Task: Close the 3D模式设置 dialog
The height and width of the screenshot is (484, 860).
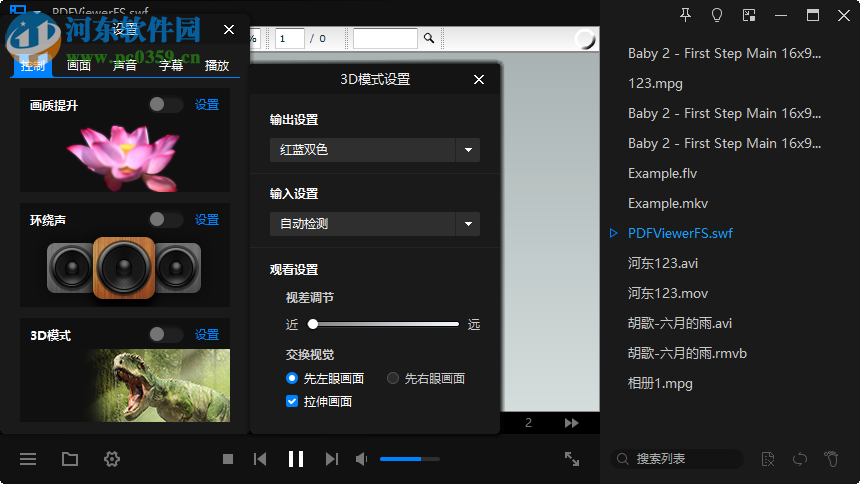Action: (479, 80)
